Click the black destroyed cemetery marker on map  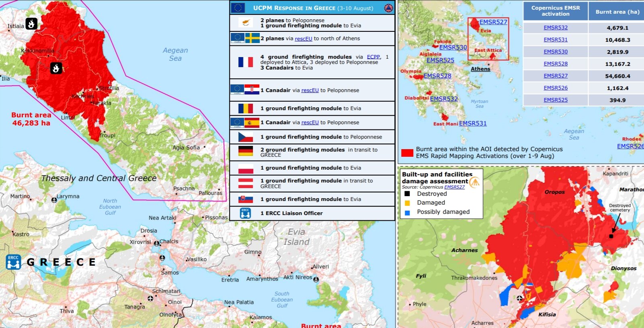tap(611, 236)
